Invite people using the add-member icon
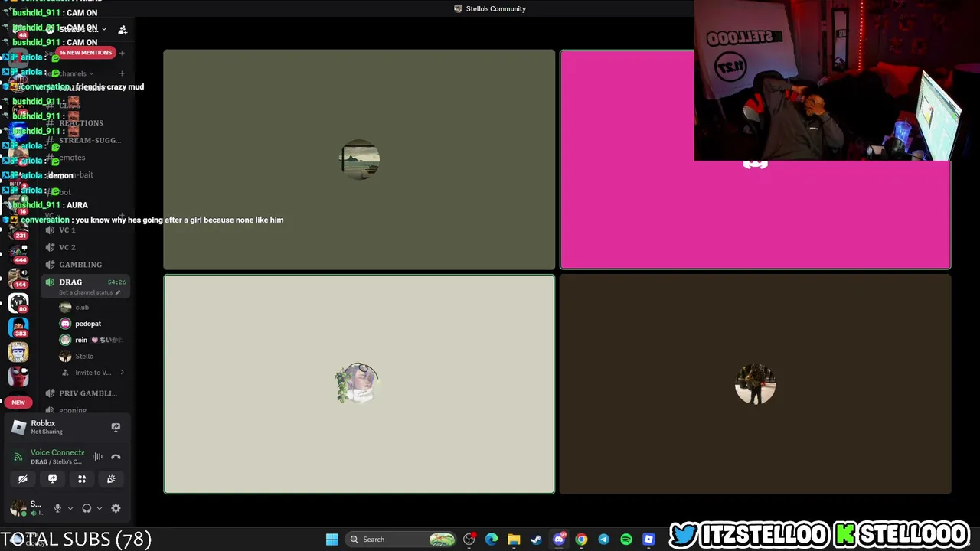The height and width of the screenshot is (551, 980). 122,30
